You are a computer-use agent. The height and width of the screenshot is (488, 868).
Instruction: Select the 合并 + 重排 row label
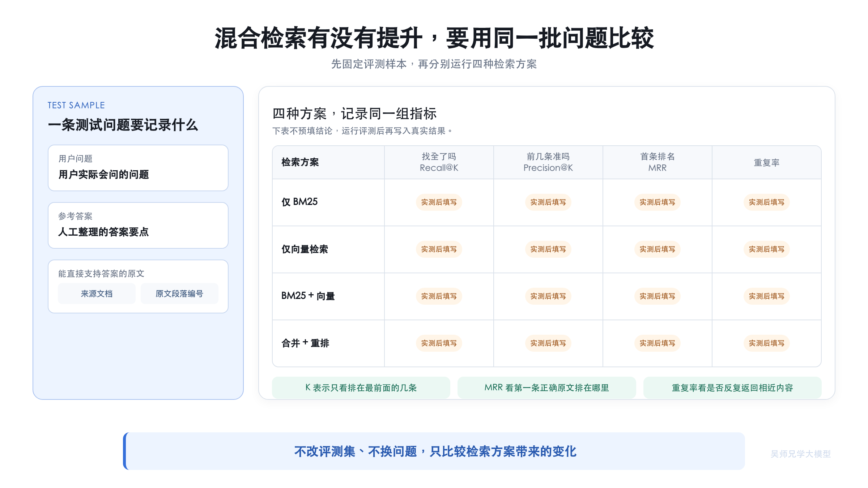(x=305, y=343)
